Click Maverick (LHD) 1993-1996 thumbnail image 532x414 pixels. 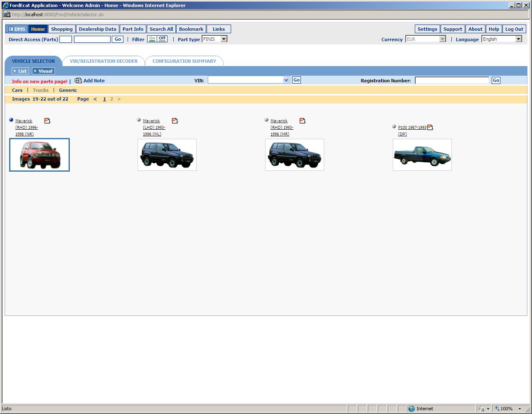coord(167,155)
